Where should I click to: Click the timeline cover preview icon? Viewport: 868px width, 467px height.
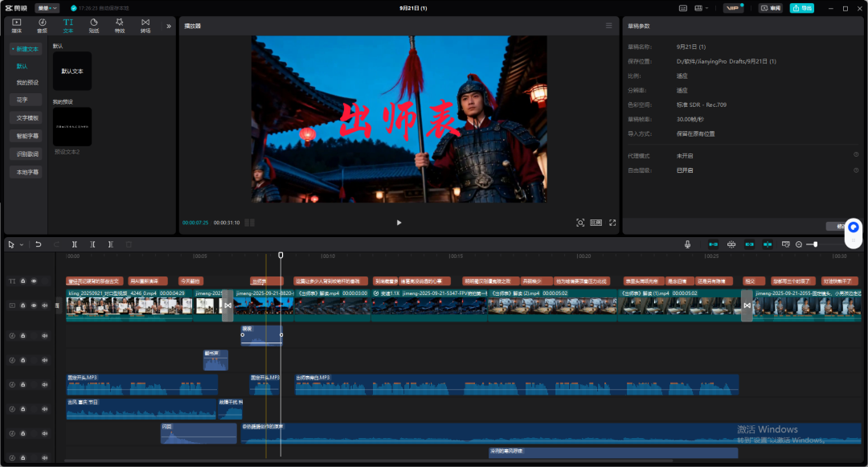[785, 244]
